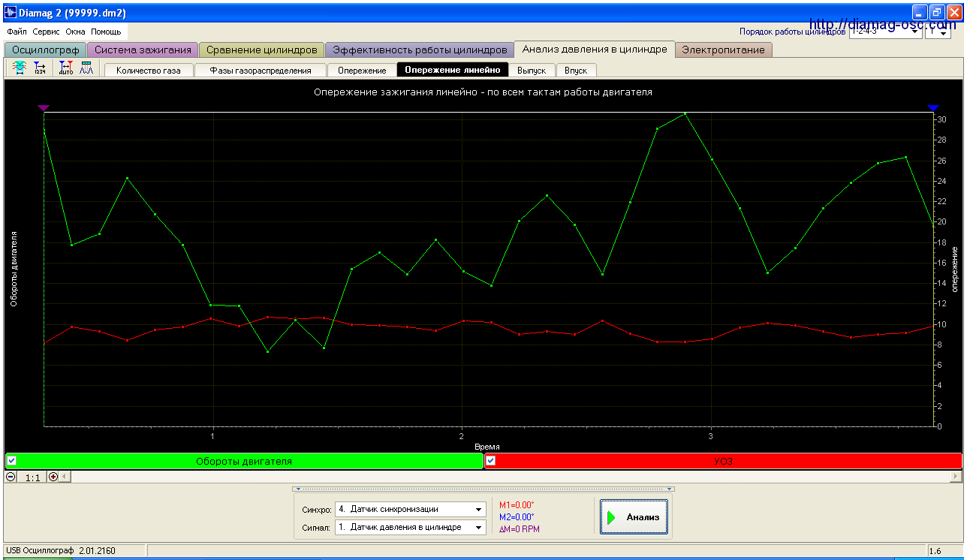Click the red УОЗ legend bar
Screen dimensions: 967x560
coord(723,461)
